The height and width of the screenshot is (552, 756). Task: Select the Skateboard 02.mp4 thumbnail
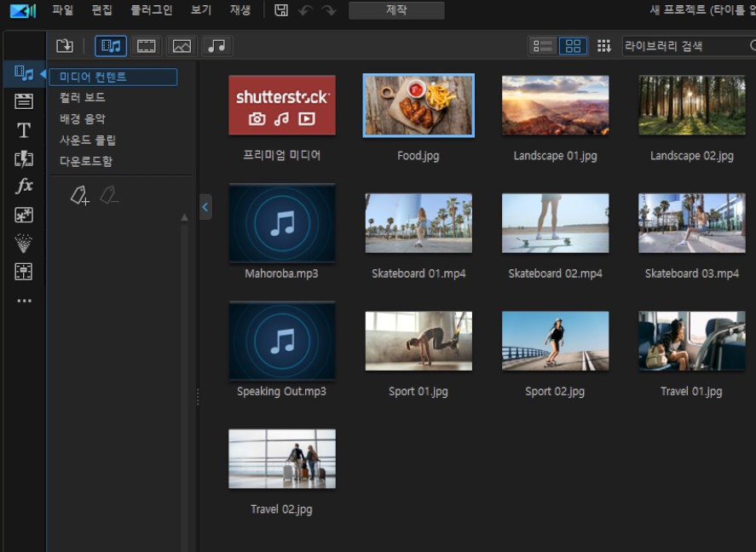pos(556,223)
